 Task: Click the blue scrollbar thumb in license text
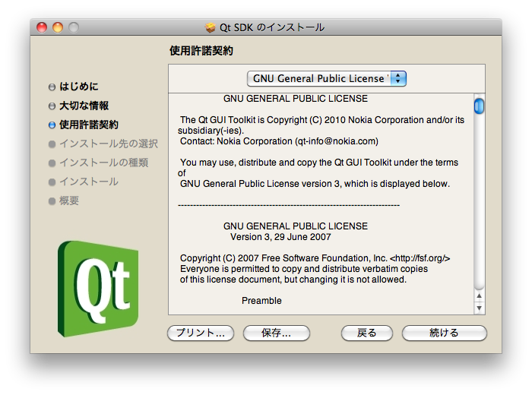point(479,106)
